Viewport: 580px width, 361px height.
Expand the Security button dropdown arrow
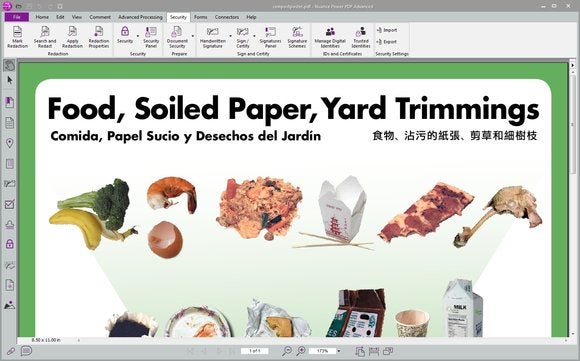click(138, 36)
